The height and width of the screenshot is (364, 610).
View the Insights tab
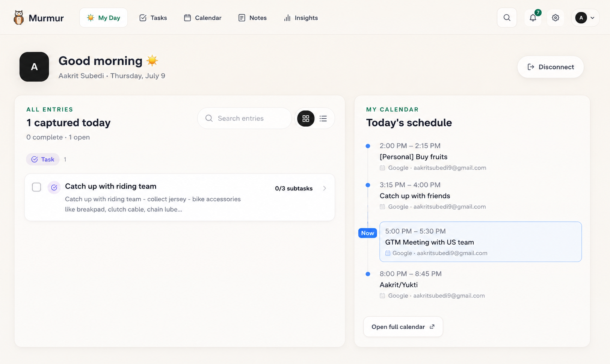click(301, 18)
